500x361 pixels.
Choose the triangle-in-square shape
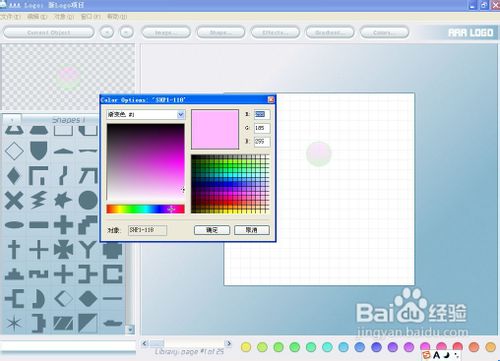[x=88, y=323]
